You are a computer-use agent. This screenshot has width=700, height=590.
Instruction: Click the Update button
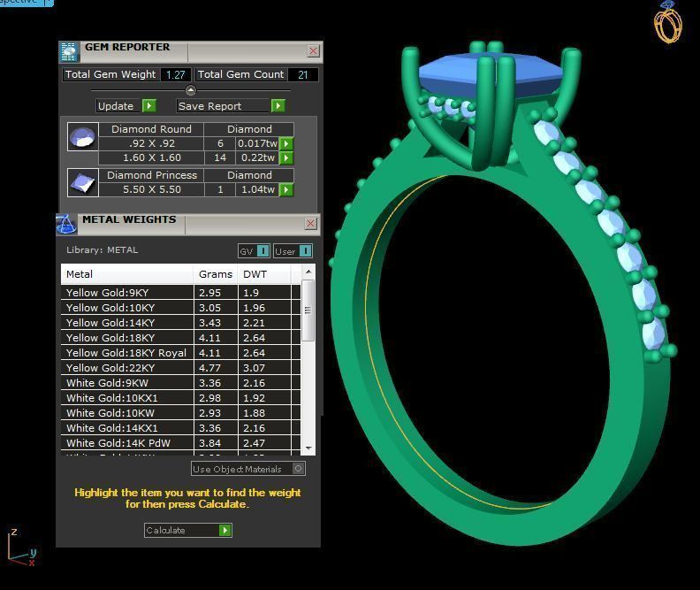pos(126,106)
